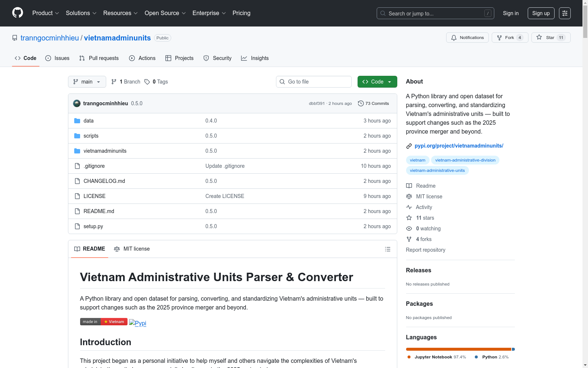Focus the Search or jump to field
Screen dimensions: 588x368
tap(435, 13)
